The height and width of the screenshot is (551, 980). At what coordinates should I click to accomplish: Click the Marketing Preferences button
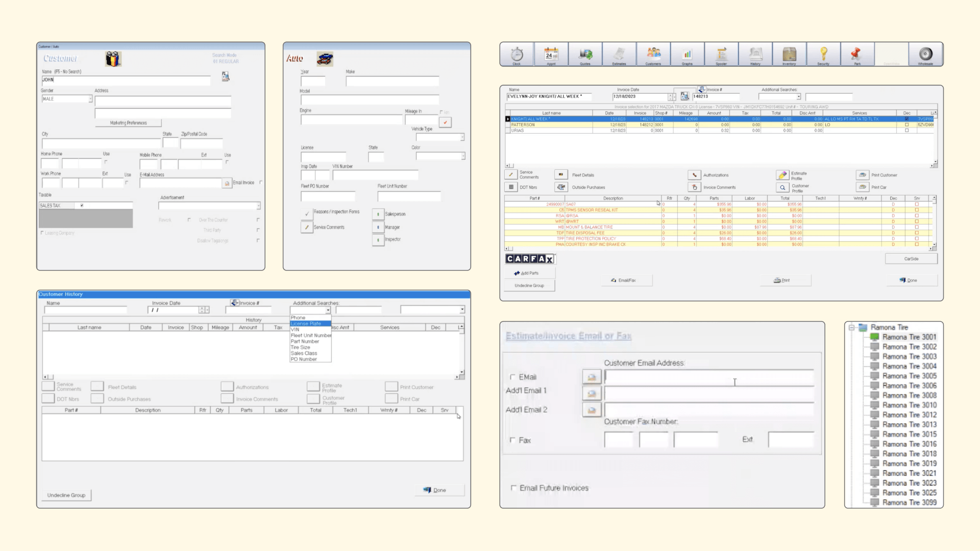tap(128, 123)
